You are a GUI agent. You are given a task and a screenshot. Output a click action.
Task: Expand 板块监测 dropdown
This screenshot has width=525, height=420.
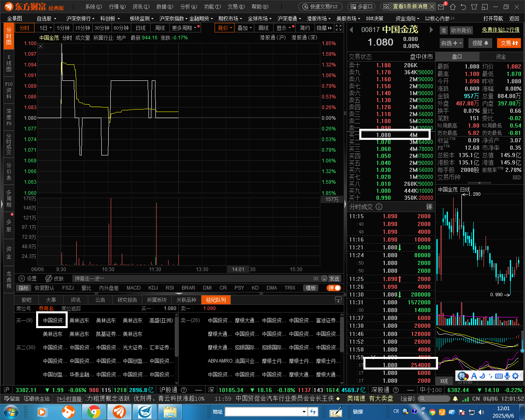[x=142, y=18]
